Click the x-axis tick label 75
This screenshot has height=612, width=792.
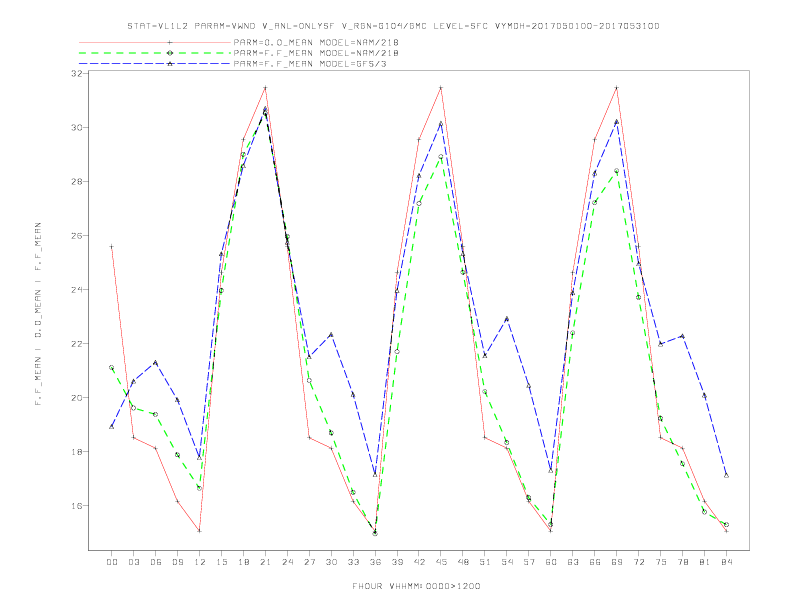point(661,562)
